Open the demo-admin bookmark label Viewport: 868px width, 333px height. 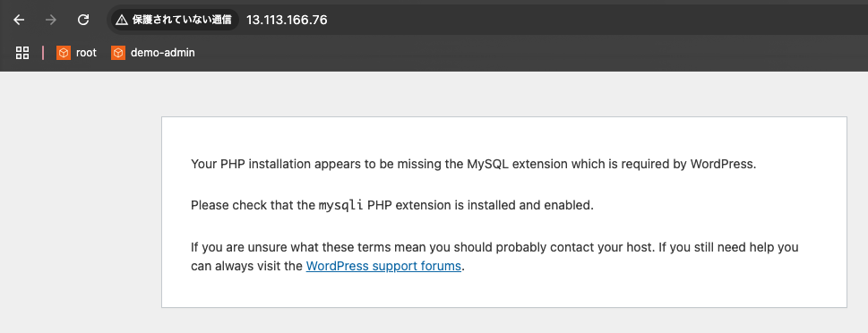[163, 53]
